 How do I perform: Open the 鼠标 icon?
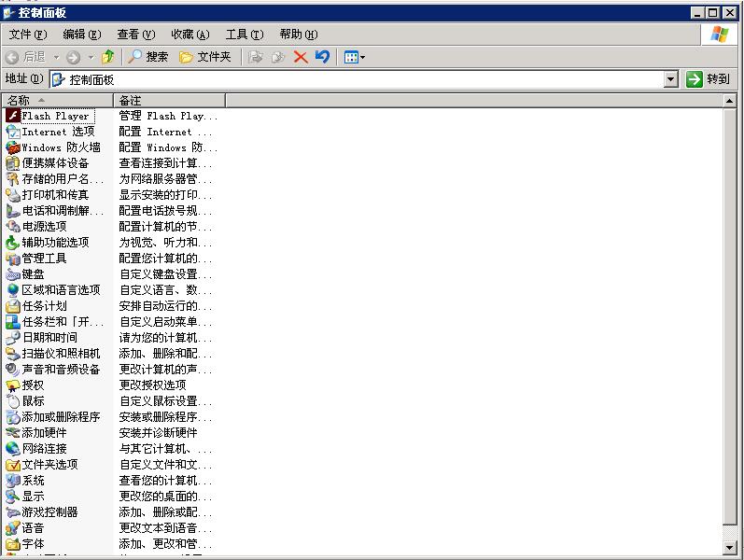point(13,401)
